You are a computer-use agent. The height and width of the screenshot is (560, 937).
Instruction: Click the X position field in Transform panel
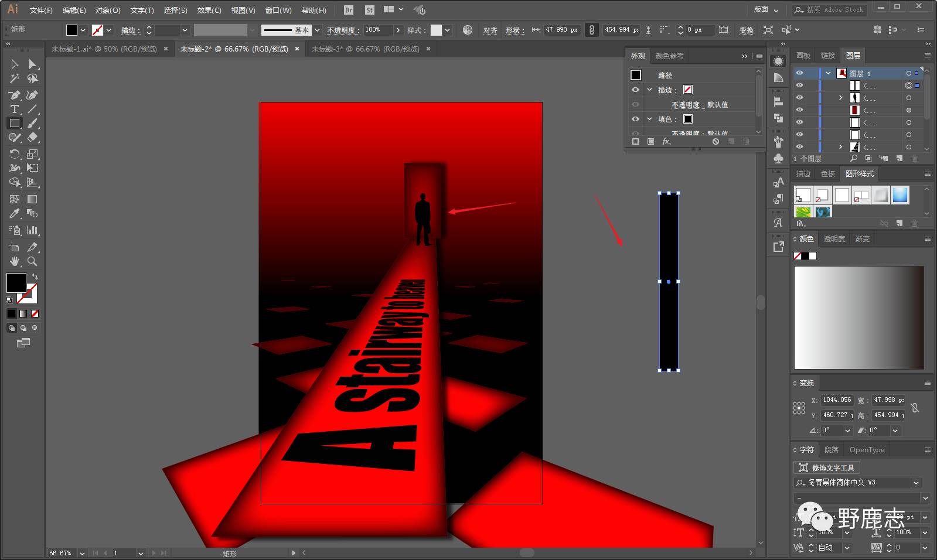tap(836, 400)
